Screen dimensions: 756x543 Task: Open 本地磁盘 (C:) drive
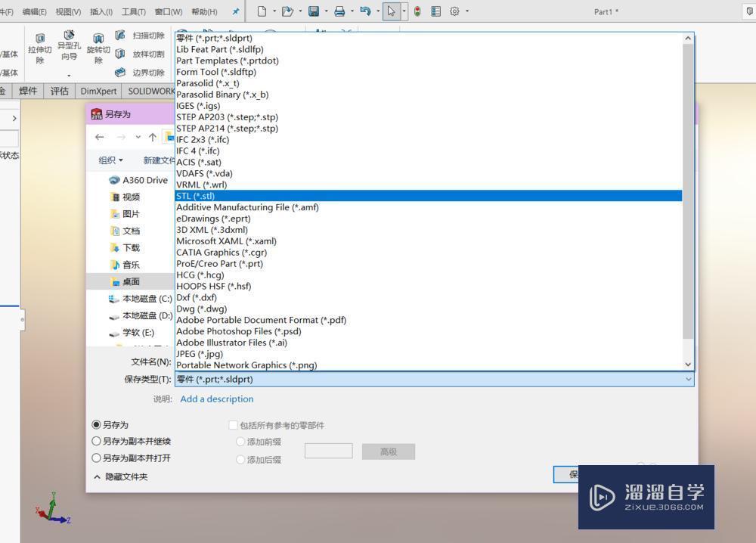[x=141, y=299]
